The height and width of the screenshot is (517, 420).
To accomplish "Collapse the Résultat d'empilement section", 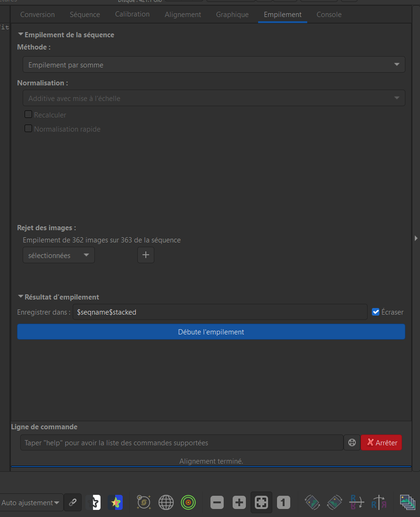I will 21,297.
